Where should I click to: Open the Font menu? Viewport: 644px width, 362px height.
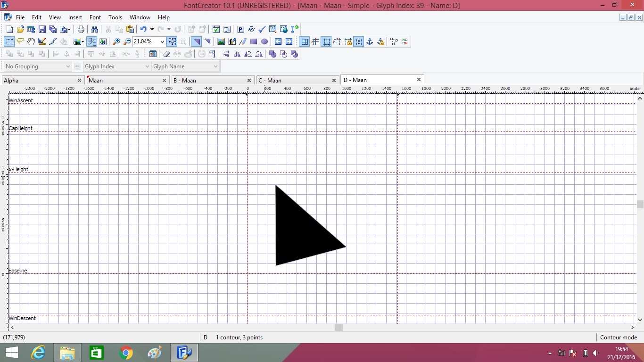coord(95,17)
